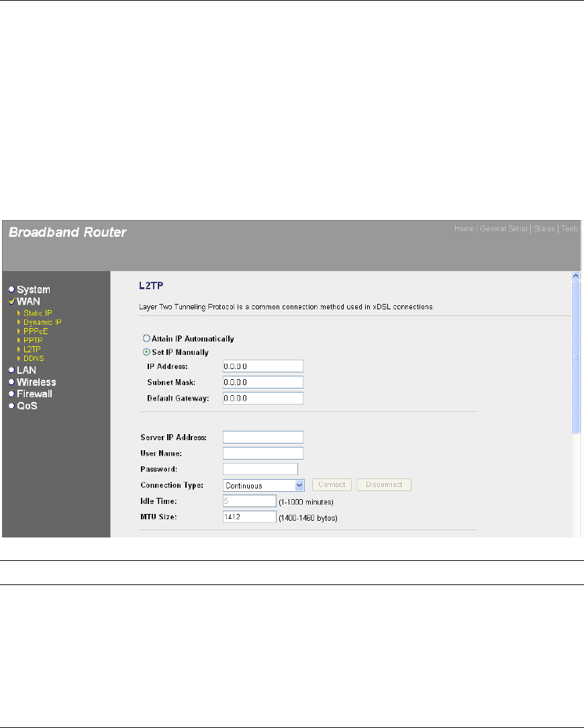Focus the Default Gateway field
Screen dimensions: 584x728
[x=263, y=399]
